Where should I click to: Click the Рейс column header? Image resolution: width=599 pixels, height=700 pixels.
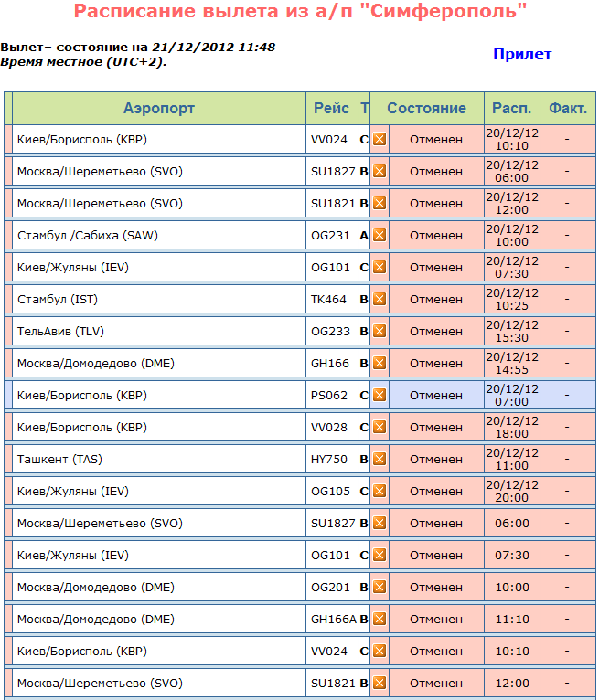(x=331, y=108)
